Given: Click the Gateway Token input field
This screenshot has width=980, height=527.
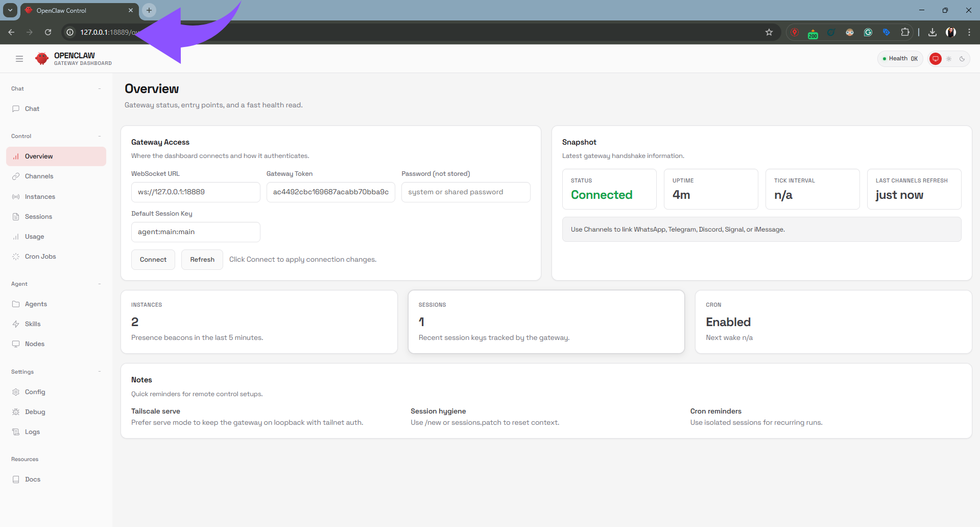Looking at the screenshot, I should pyautogui.click(x=330, y=192).
